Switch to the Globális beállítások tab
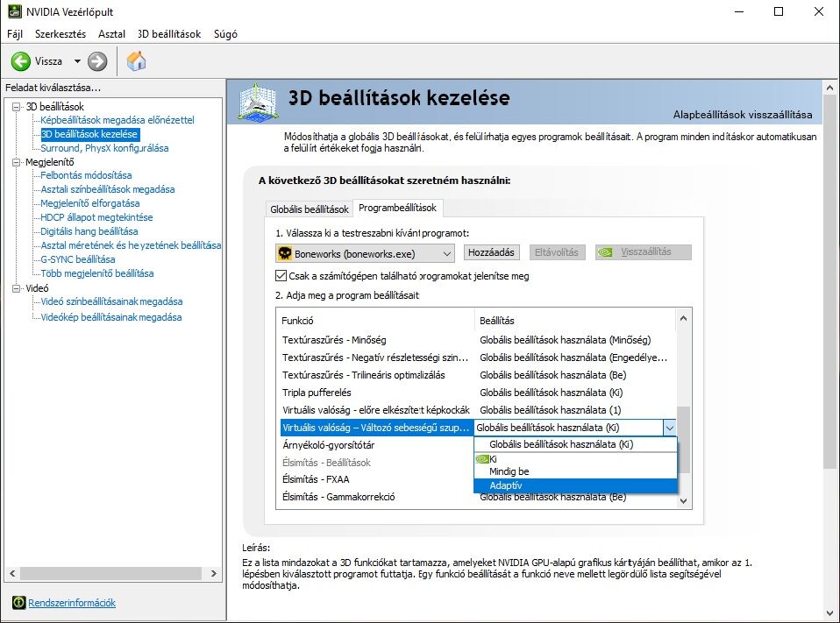 (310, 209)
